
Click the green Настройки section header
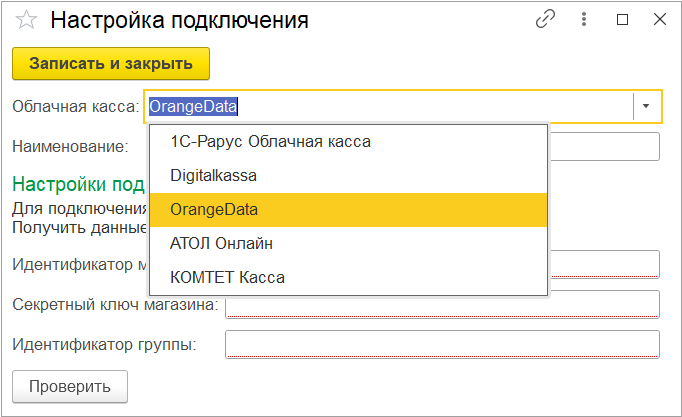(x=78, y=184)
